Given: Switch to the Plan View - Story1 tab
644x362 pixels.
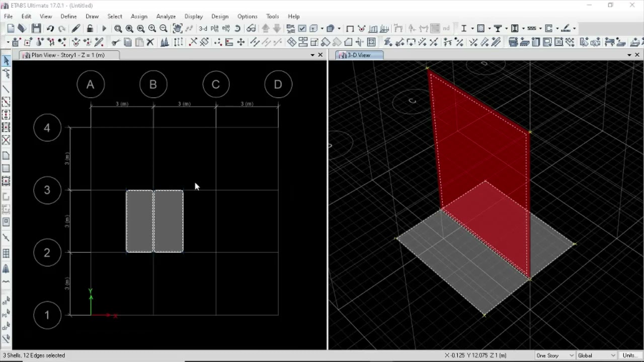Looking at the screenshot, I should (68, 55).
